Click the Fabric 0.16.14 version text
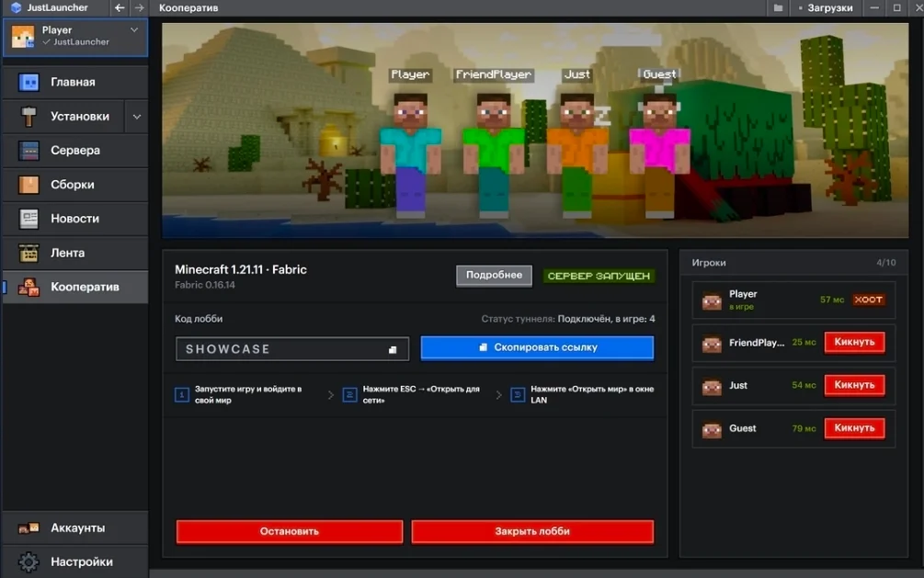 pyautogui.click(x=204, y=285)
